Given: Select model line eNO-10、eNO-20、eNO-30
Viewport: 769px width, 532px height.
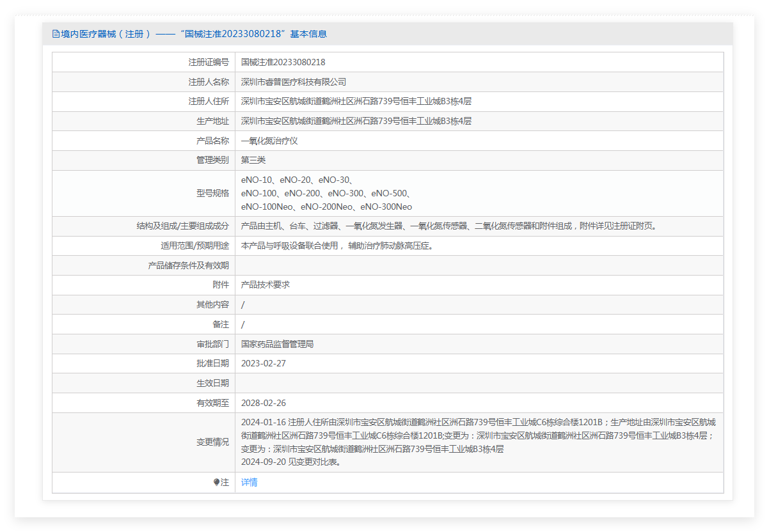Looking at the screenshot, I should click(x=297, y=180).
